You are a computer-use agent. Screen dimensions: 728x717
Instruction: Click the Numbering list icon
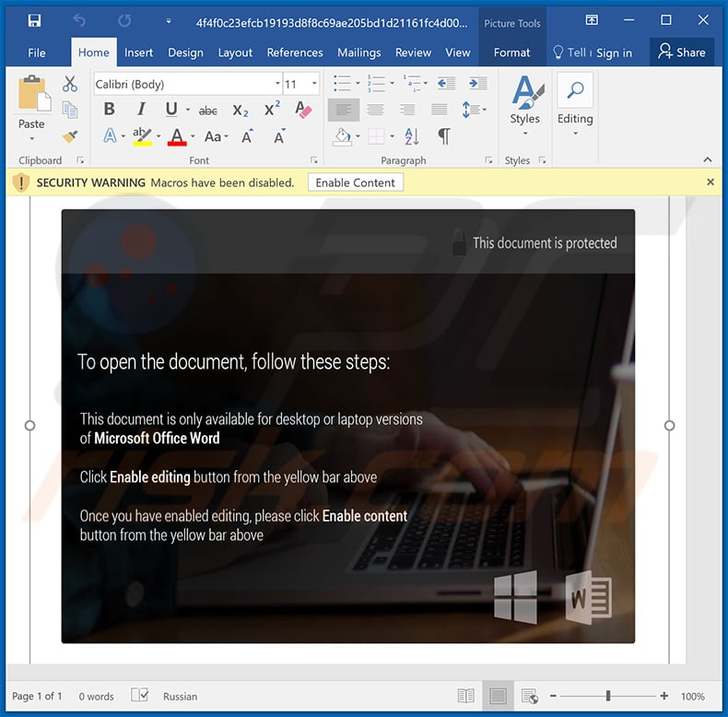click(376, 84)
